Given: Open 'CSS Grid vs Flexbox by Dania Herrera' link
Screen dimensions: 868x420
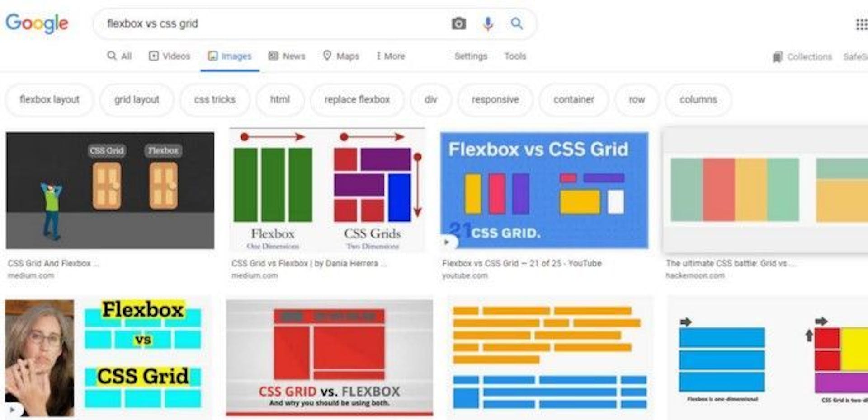Looking at the screenshot, I should click(309, 263).
